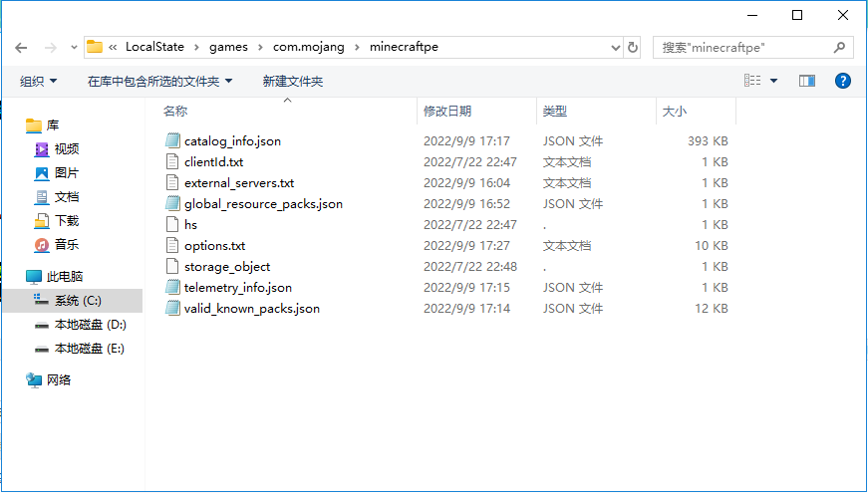Select file name external_servers.txt
This screenshot has width=868, height=493.
(239, 183)
